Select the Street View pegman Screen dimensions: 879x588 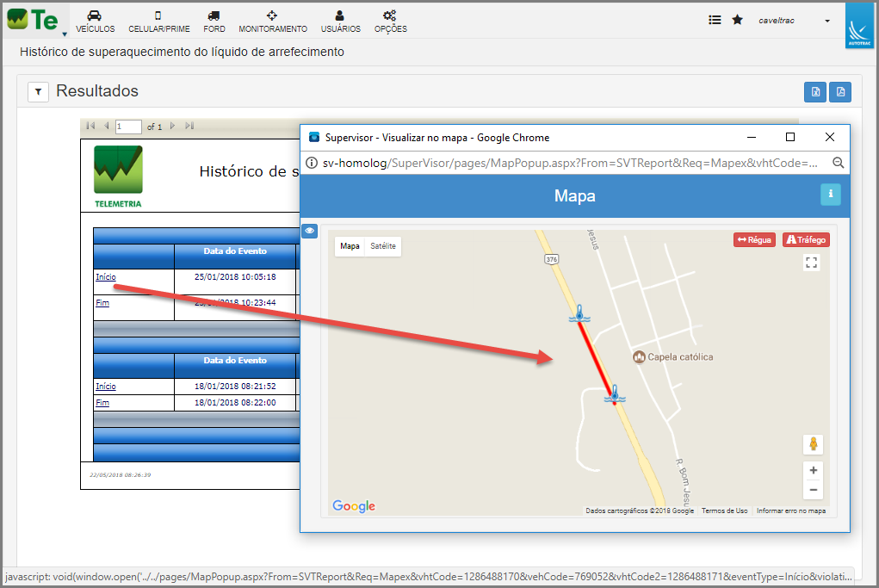(x=813, y=444)
